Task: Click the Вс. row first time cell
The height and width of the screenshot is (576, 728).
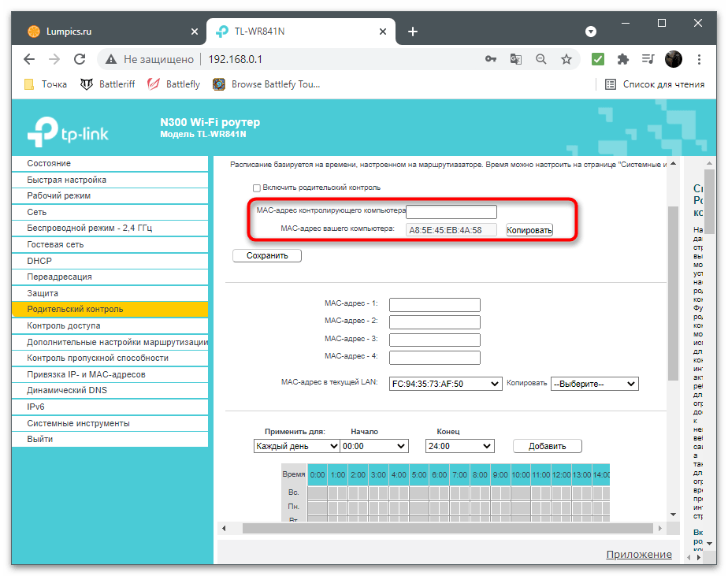Action: [318, 492]
